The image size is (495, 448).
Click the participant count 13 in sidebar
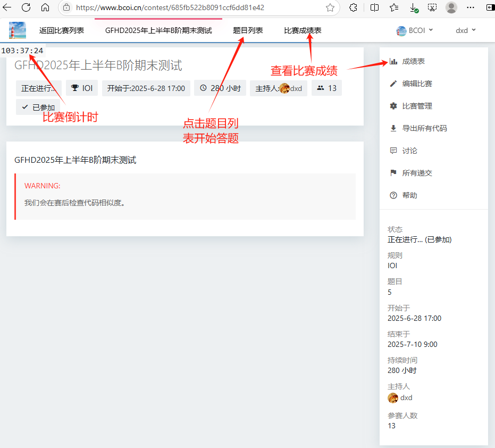391,426
